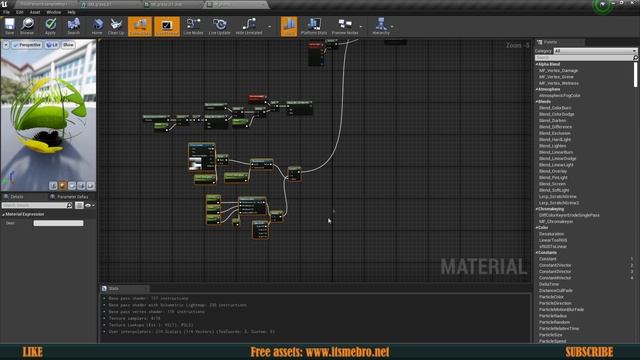This screenshot has height=360, width=640.
Task: Apply material with green checkmark icon
Action: pos(50,26)
